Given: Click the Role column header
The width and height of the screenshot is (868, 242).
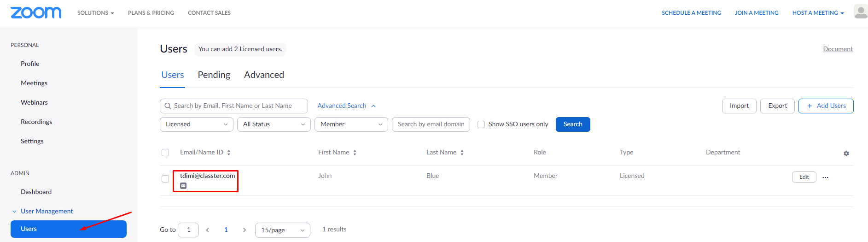Looking at the screenshot, I should tap(540, 153).
